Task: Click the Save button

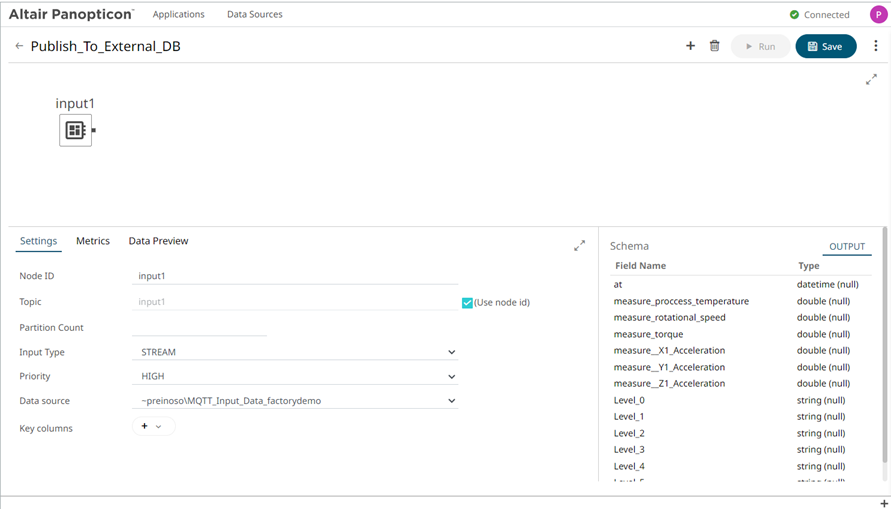Action: 825,46
